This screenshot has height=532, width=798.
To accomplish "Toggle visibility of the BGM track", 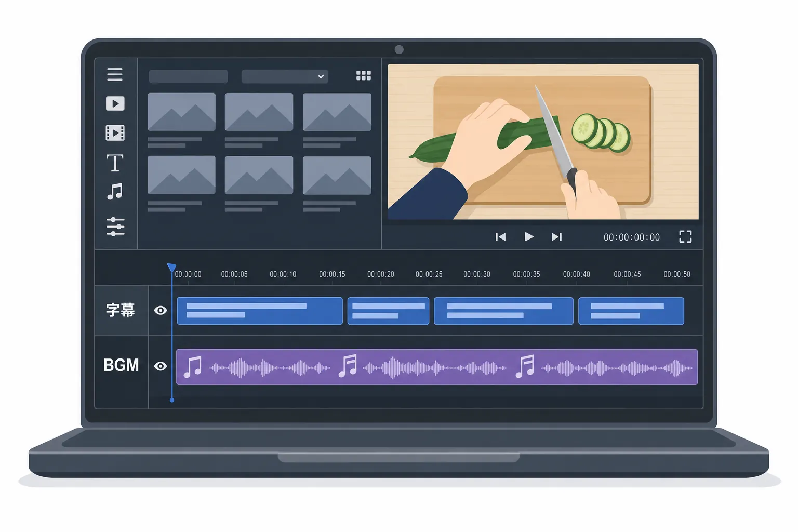I will pyautogui.click(x=161, y=366).
